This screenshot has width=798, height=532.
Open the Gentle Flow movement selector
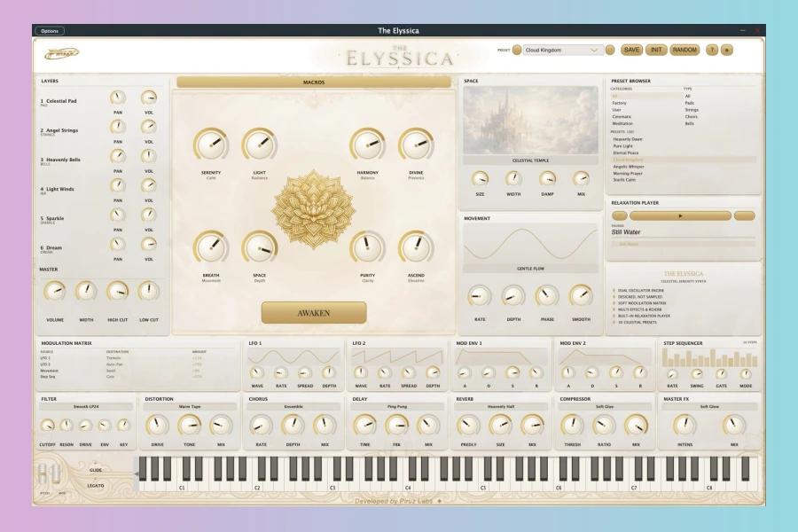pos(530,269)
